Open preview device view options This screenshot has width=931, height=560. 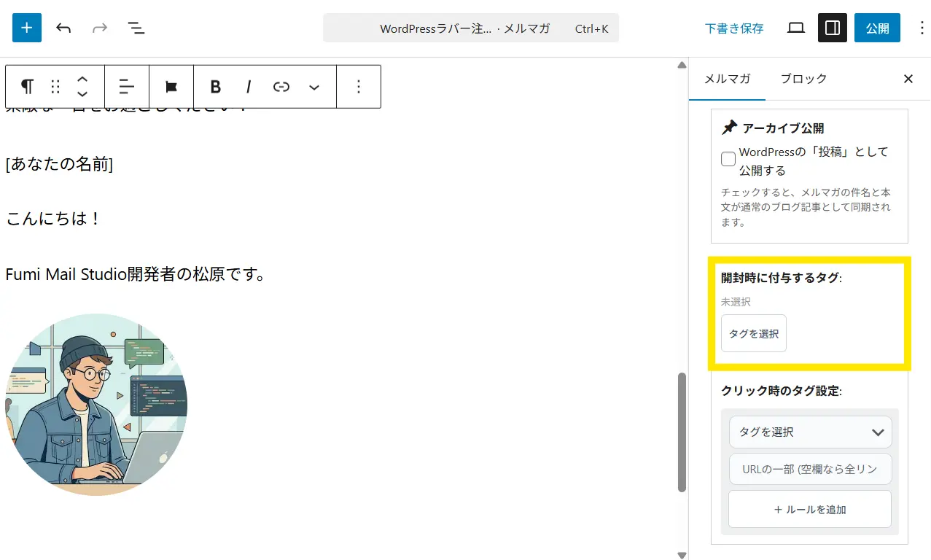[x=796, y=28]
